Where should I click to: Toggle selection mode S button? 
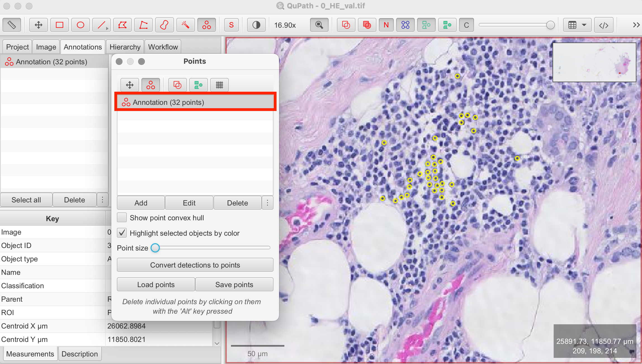231,25
